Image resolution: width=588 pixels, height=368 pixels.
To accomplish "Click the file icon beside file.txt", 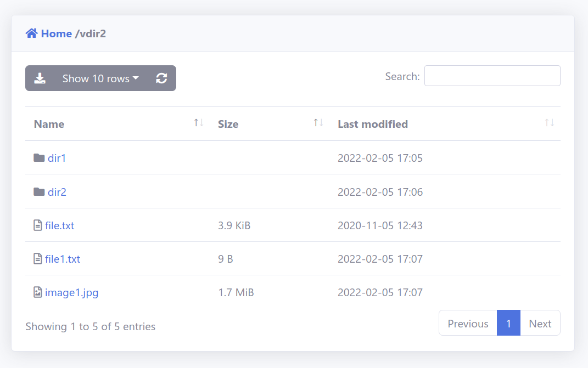I will (37, 225).
